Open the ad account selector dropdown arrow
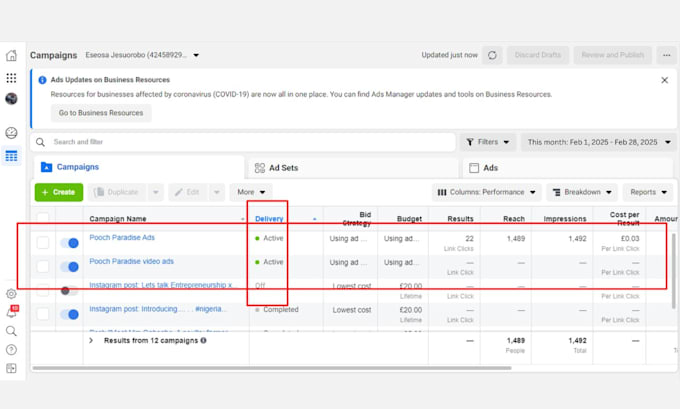The image size is (680, 409). [x=196, y=55]
